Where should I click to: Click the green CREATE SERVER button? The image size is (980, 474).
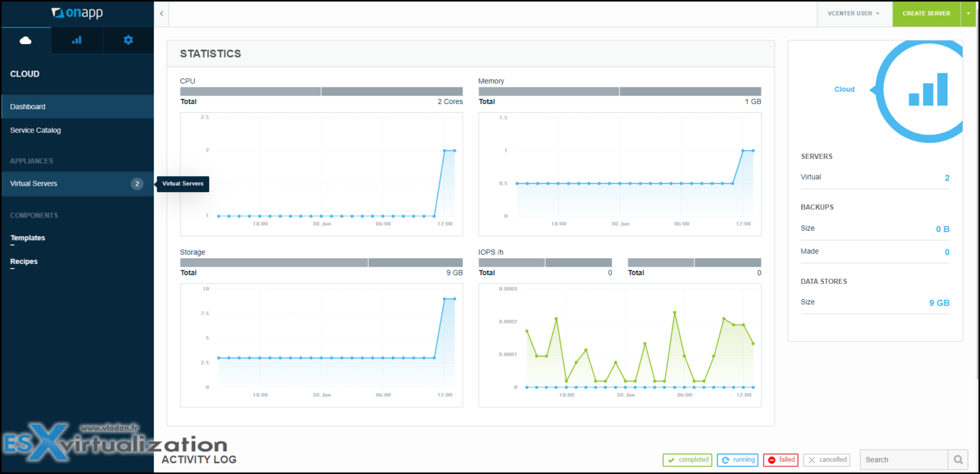926,13
